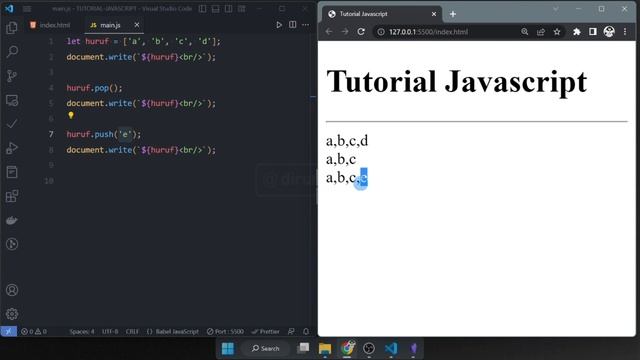Open a new Chrome tab

coord(453,14)
